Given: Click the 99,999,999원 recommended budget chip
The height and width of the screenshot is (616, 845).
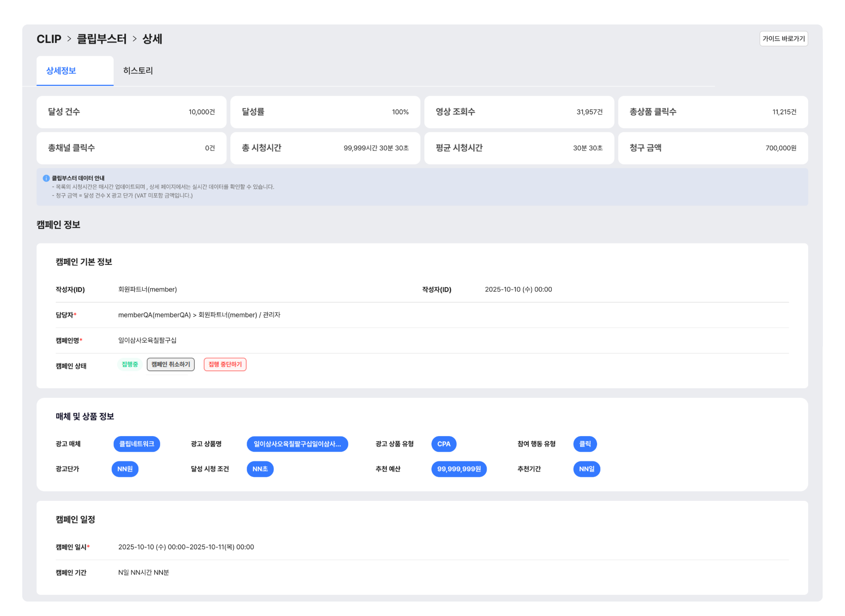Looking at the screenshot, I should coord(459,469).
